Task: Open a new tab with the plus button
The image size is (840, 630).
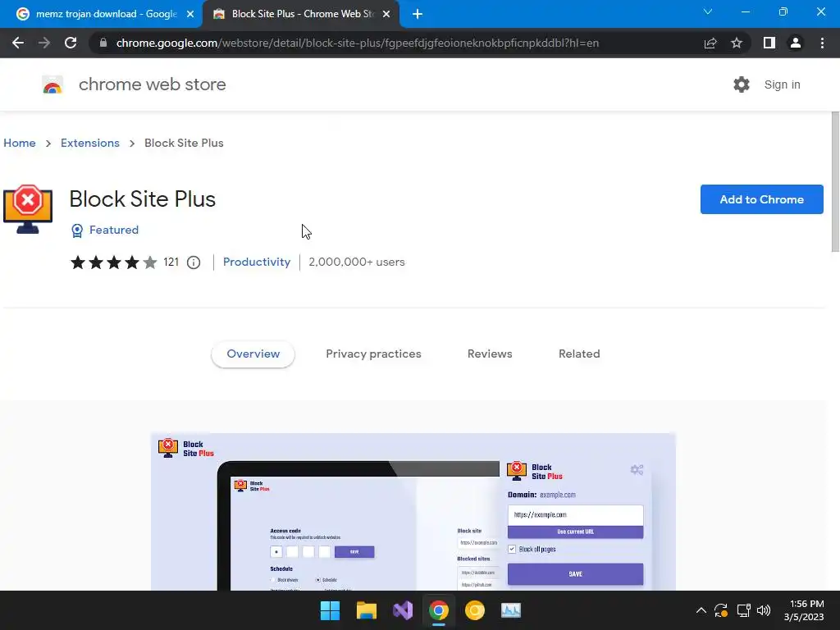Action: point(418,14)
